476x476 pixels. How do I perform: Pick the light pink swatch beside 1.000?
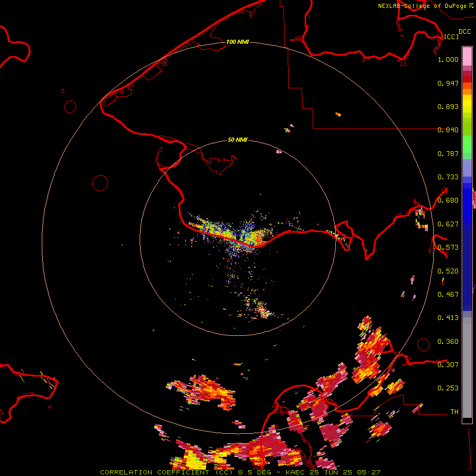pos(467,57)
